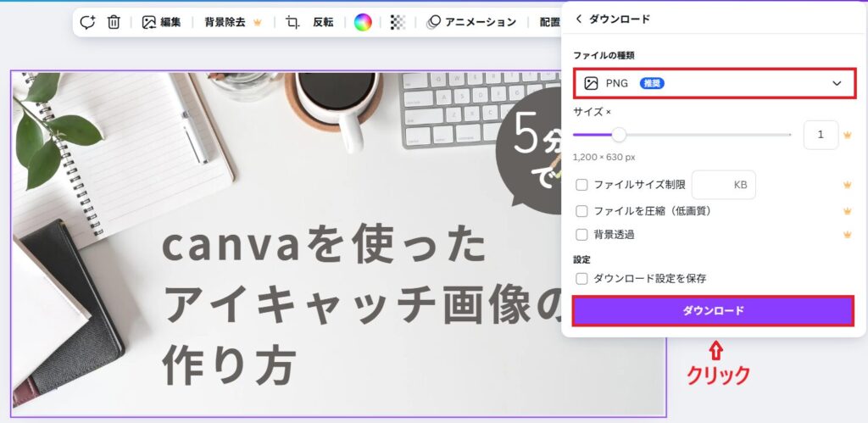This screenshot has width=868, height=423.
Task: Click the size slider handle
Action: point(619,135)
